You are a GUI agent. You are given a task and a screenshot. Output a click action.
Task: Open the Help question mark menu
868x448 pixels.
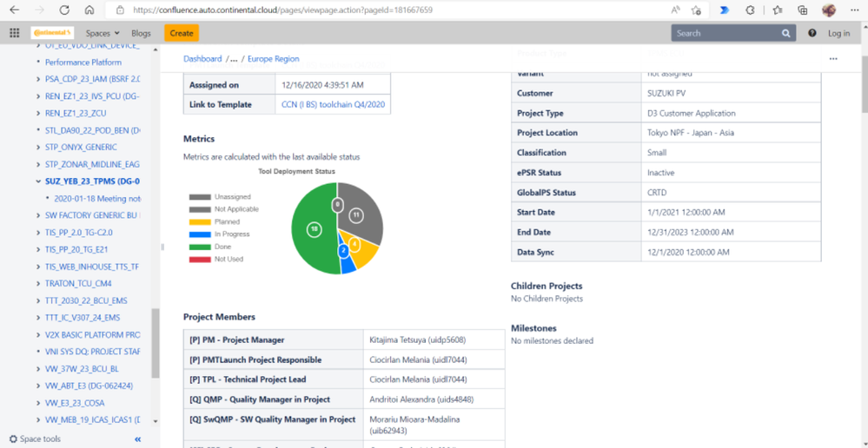(x=812, y=33)
